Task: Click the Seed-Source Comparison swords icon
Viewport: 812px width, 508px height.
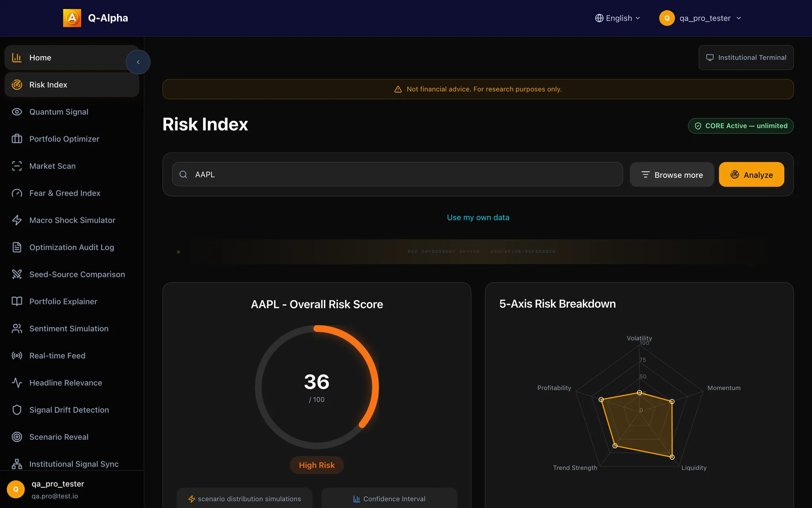Action: [x=17, y=274]
